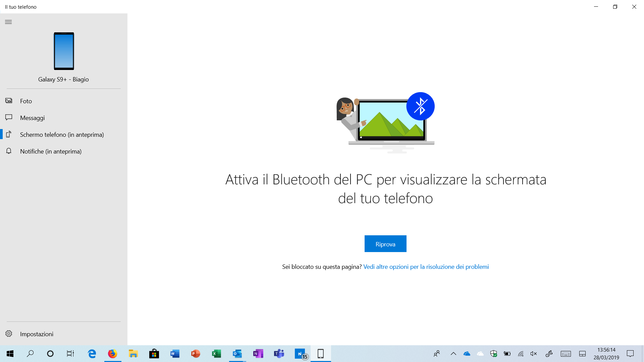Click the Riprova button
Image resolution: width=644 pixels, height=362 pixels.
[385, 244]
